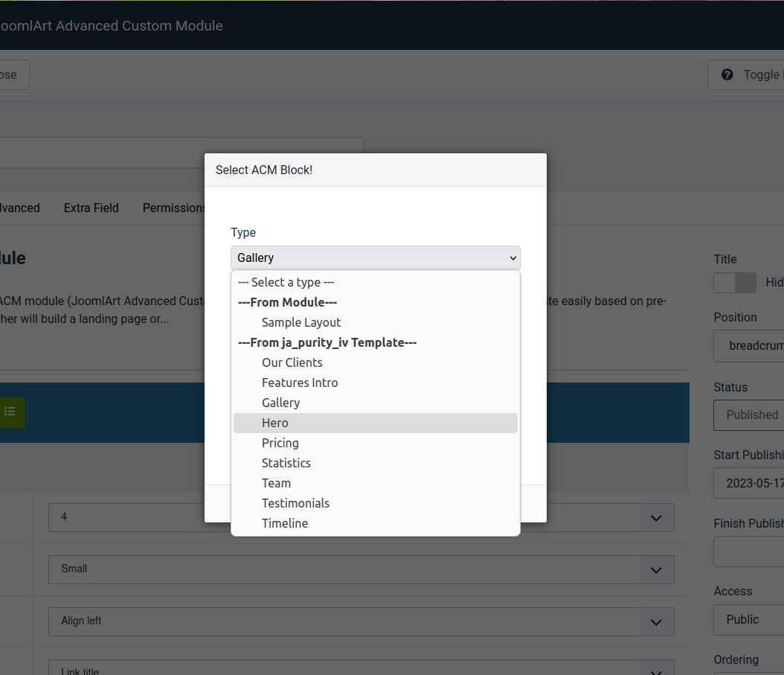Open the Type select box showing Gallery
Screen dimensions: 784x675
pyautogui.click(x=375, y=257)
